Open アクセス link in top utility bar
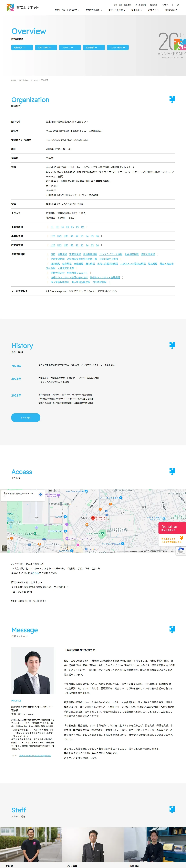The width and height of the screenshot is (186, 868). click(165, 5)
